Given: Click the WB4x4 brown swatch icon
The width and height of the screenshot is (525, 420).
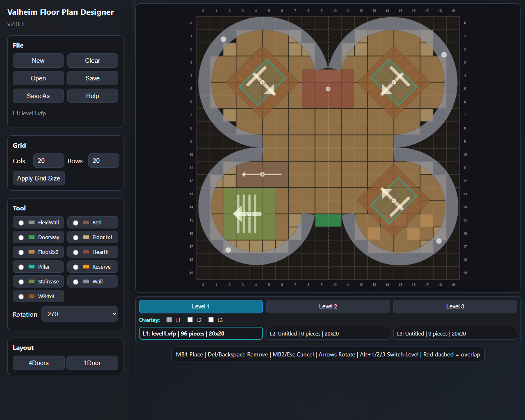Looking at the screenshot, I should [x=32, y=296].
